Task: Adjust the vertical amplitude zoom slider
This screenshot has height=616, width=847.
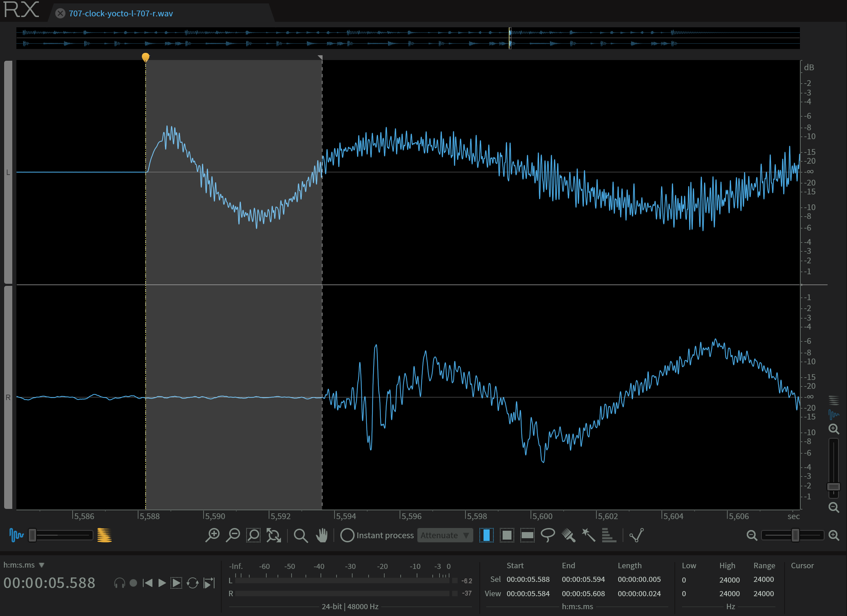Action: (834, 468)
